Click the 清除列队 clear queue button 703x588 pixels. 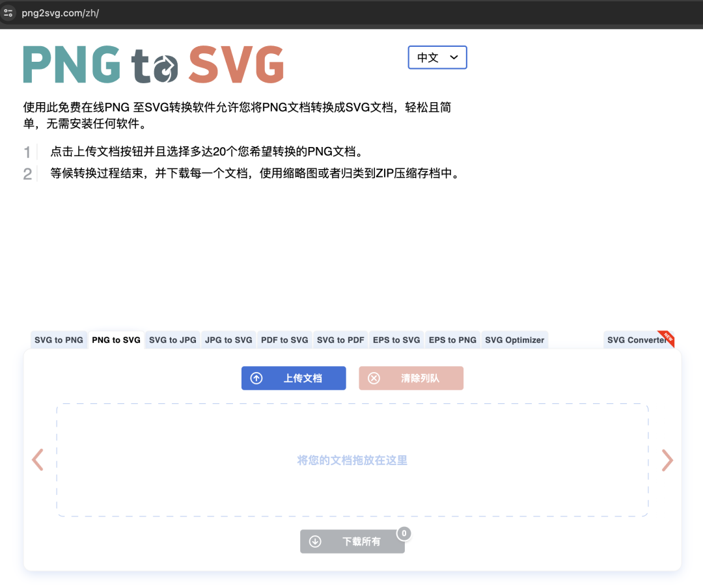click(411, 379)
